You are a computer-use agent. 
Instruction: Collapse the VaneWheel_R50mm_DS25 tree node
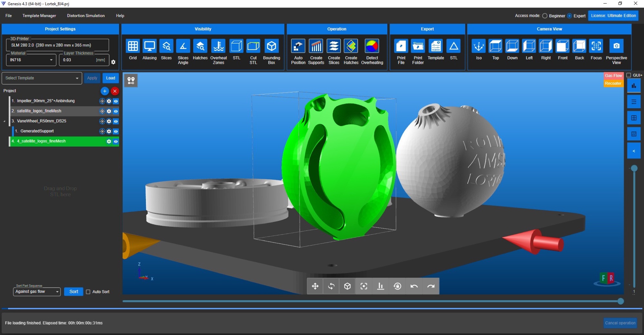[x=5, y=121]
